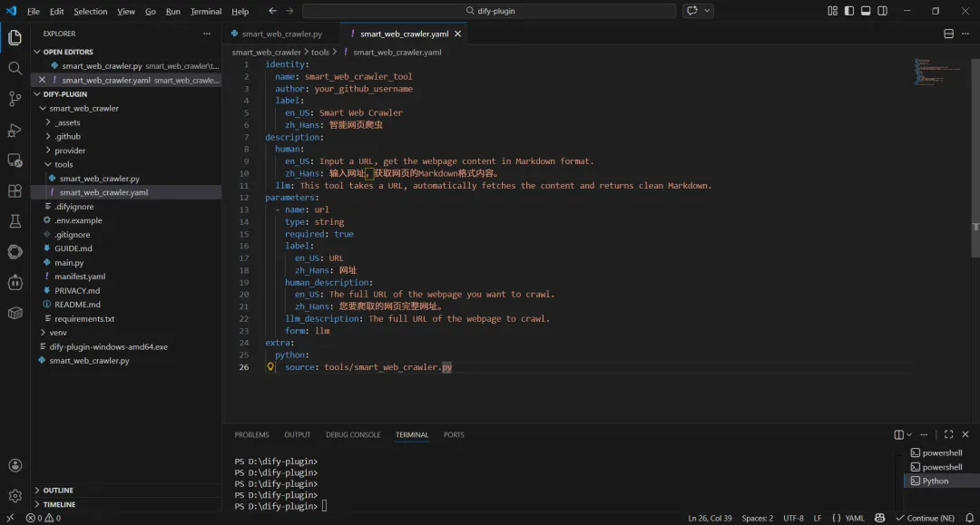
Task: Click Customize Layout icon
Action: (832, 11)
